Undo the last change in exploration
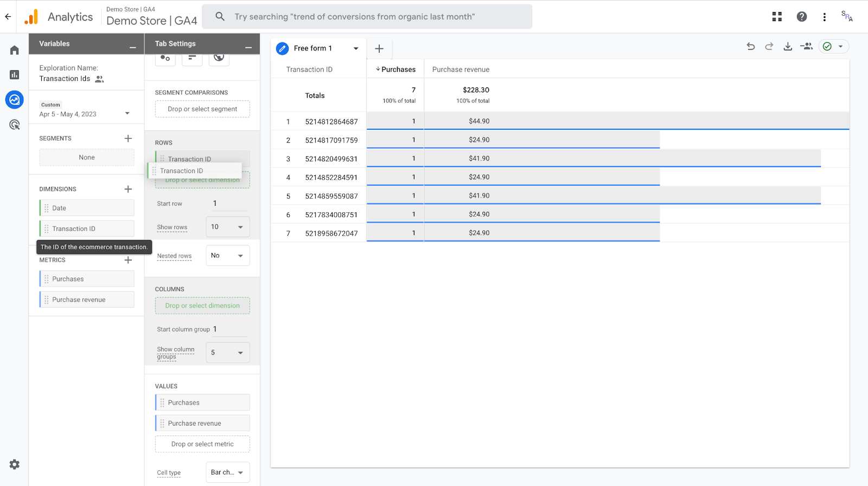 (x=751, y=47)
